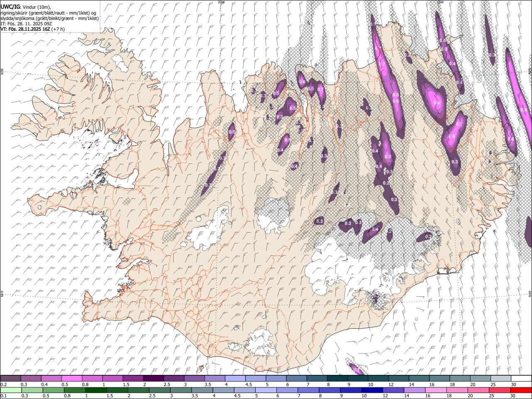Pick upper-row swatch between 0.2 and 0.3

pyautogui.click(x=10, y=379)
